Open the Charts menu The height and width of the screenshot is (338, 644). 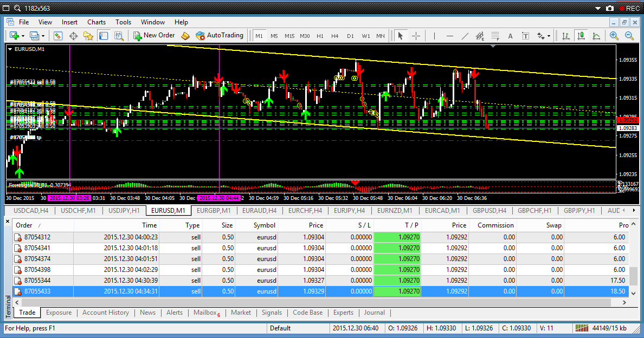[x=96, y=22]
